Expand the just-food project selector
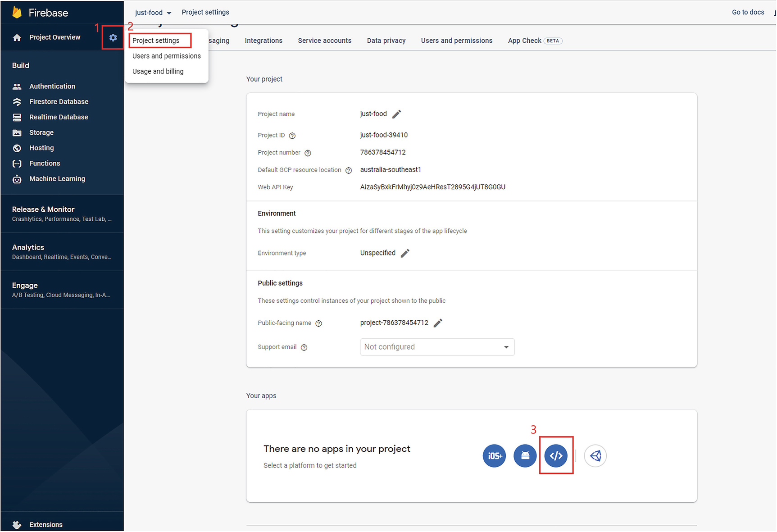This screenshot has height=532, width=777. (x=153, y=13)
